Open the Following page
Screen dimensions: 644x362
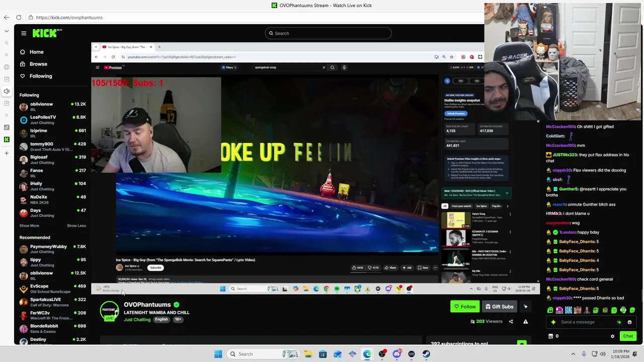click(x=40, y=76)
